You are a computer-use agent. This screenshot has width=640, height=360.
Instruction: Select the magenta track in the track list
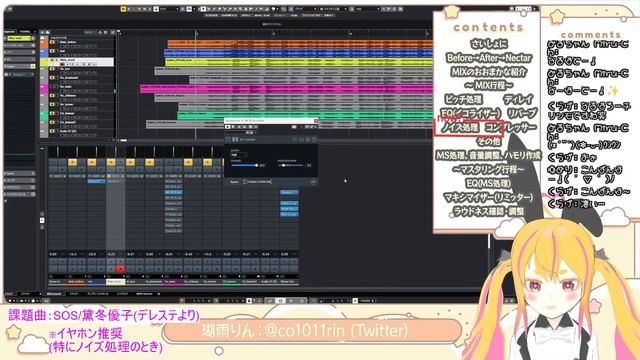tap(77, 89)
